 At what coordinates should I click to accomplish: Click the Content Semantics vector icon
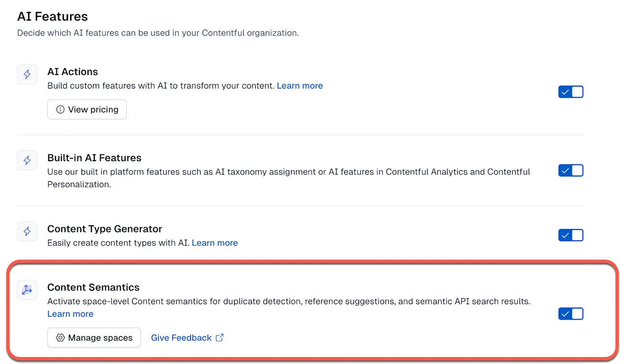coord(27,290)
